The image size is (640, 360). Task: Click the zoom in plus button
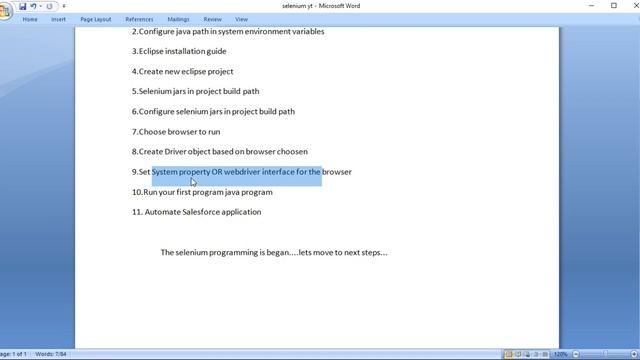click(x=634, y=354)
